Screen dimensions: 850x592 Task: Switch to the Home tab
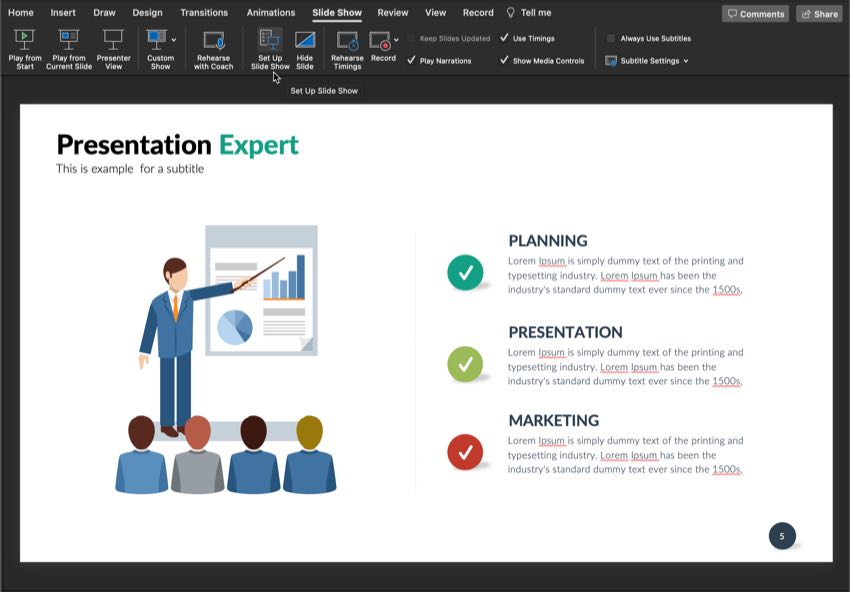coord(21,12)
